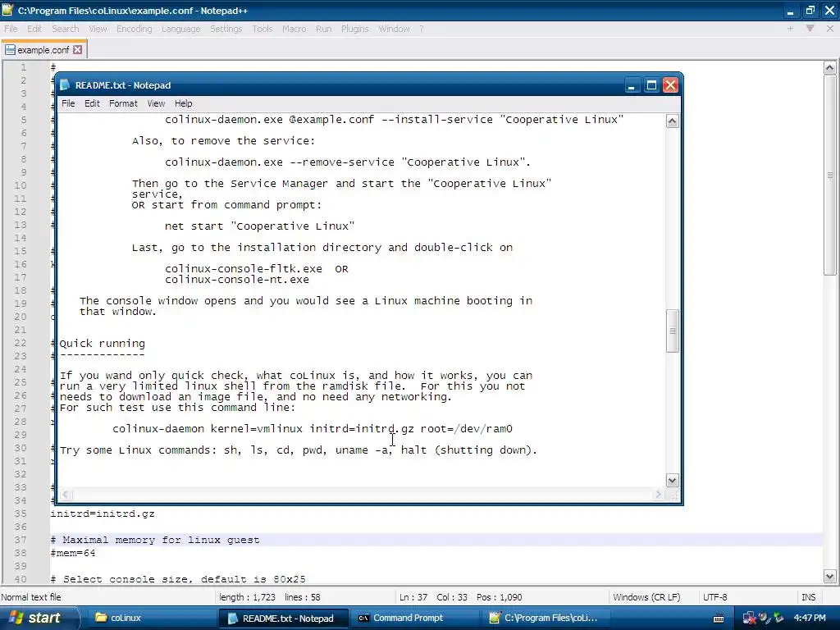Image resolution: width=840 pixels, height=630 pixels.
Task: Open Notepad++ Edit menu
Action: (34, 29)
